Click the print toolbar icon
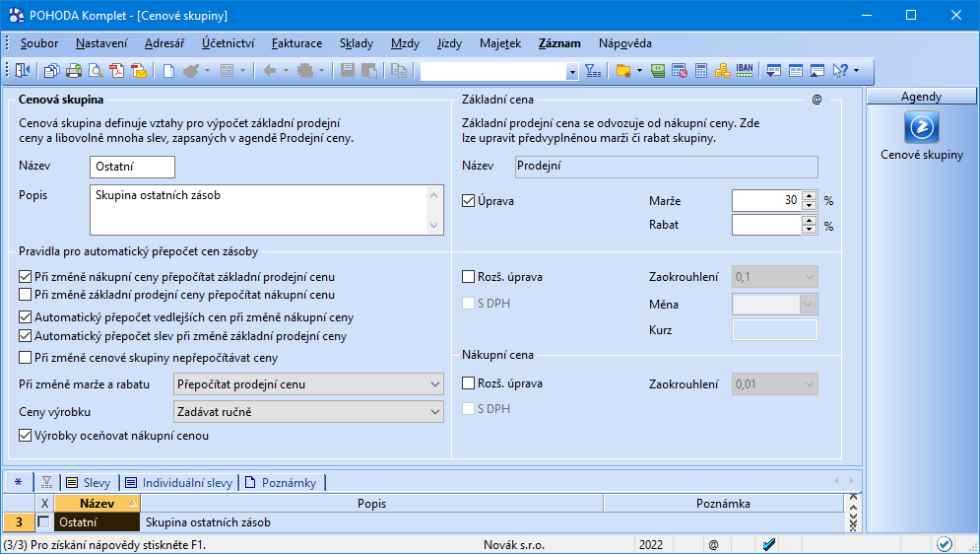The width and height of the screenshot is (980, 554). pos(74,71)
